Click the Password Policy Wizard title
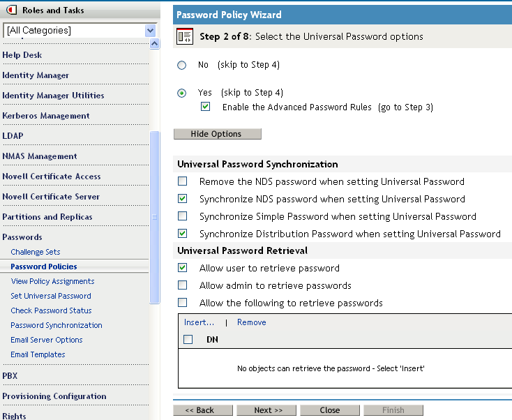This screenshot has width=512, height=420. [229, 15]
